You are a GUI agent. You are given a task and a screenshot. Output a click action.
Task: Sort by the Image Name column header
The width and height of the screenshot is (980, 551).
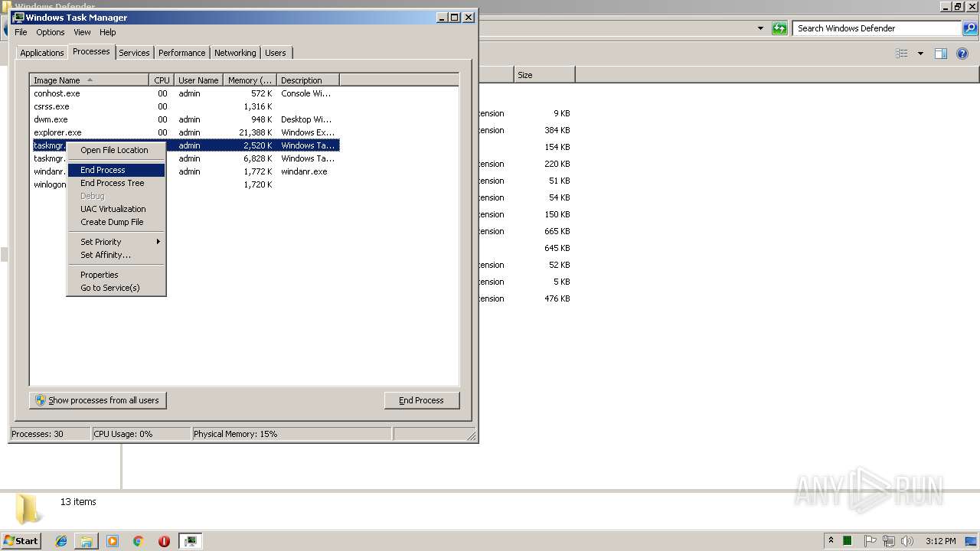pyautogui.click(x=89, y=80)
